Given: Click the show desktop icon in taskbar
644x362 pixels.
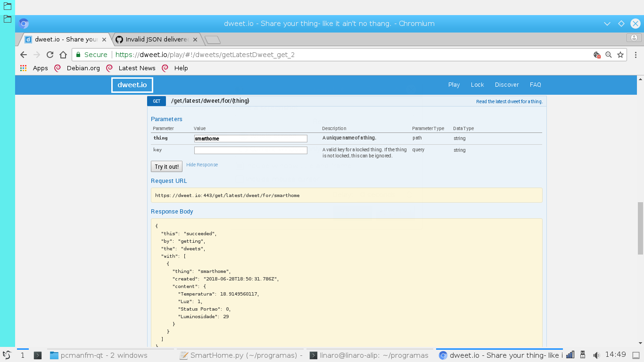Looking at the screenshot, I should pyautogui.click(x=636, y=355).
